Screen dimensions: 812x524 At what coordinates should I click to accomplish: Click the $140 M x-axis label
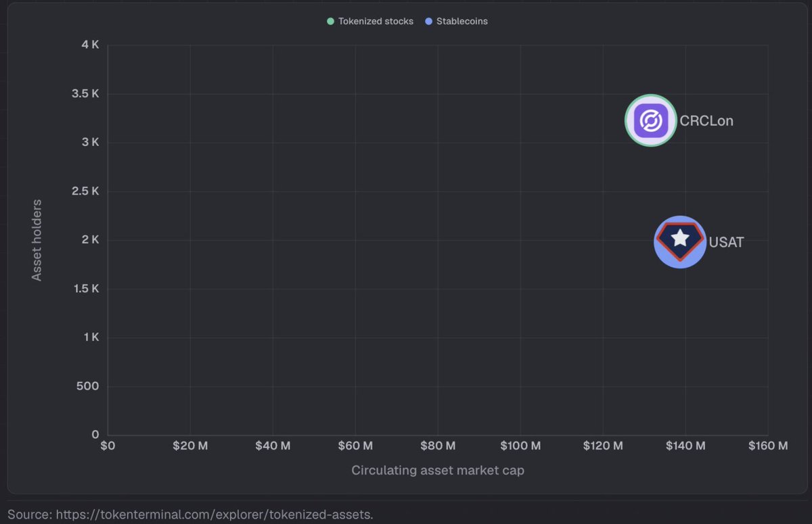(685, 446)
